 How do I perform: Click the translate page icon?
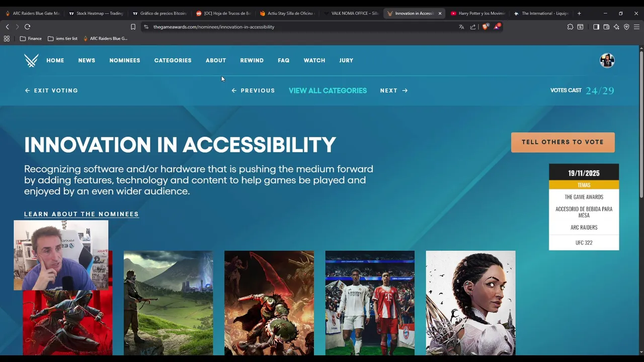[x=461, y=27]
